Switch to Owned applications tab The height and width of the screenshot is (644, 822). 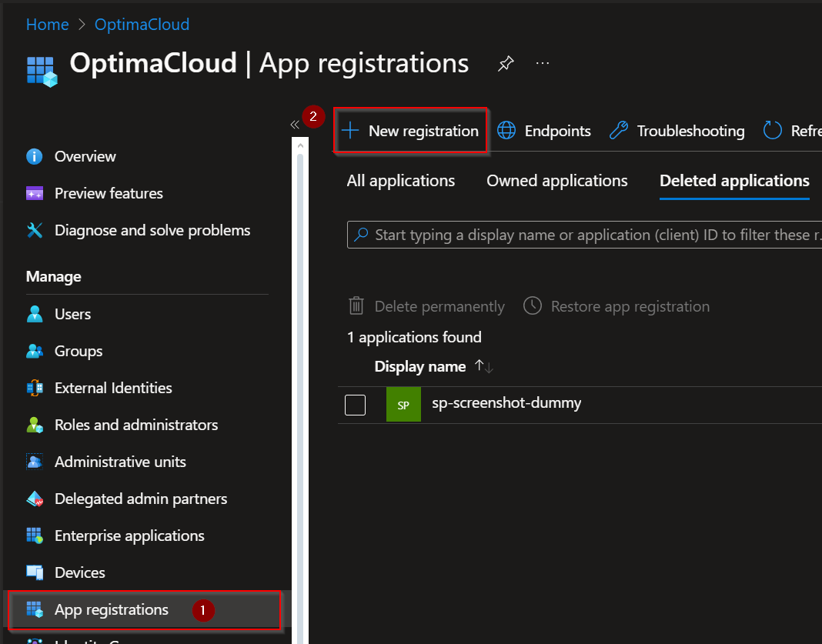tap(556, 181)
